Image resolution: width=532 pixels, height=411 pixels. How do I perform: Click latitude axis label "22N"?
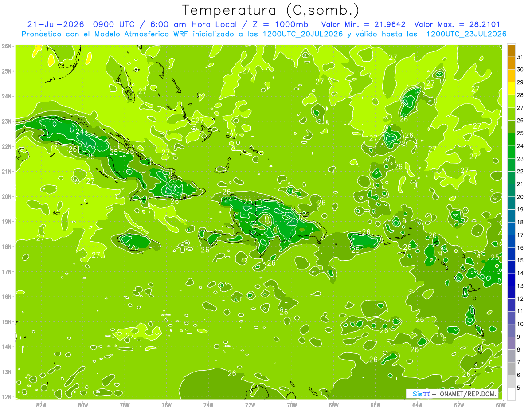coord(7,146)
